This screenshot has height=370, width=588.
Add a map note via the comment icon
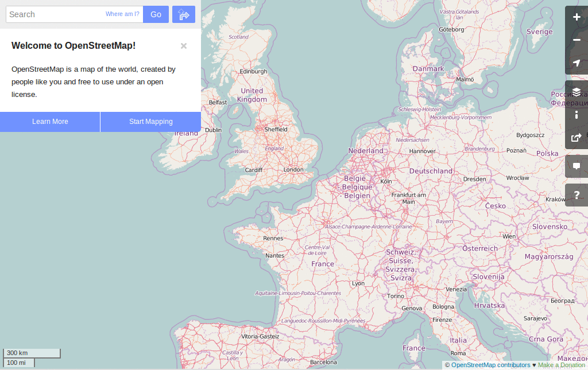tap(576, 166)
